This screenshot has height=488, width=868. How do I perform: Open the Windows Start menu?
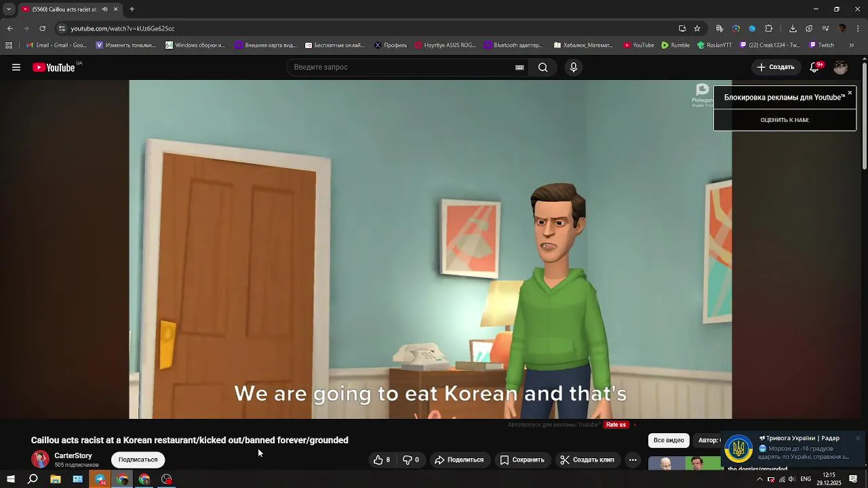point(10,479)
